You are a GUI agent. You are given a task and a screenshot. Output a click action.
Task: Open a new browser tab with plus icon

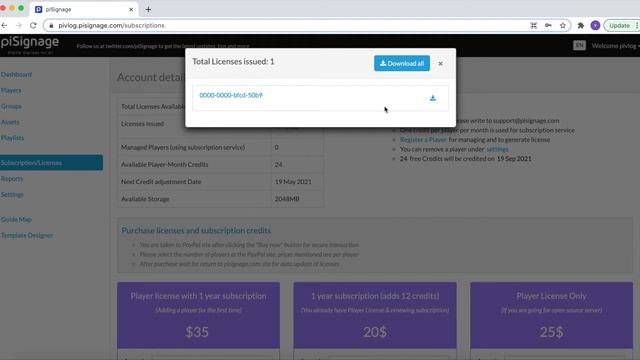pos(148,9)
